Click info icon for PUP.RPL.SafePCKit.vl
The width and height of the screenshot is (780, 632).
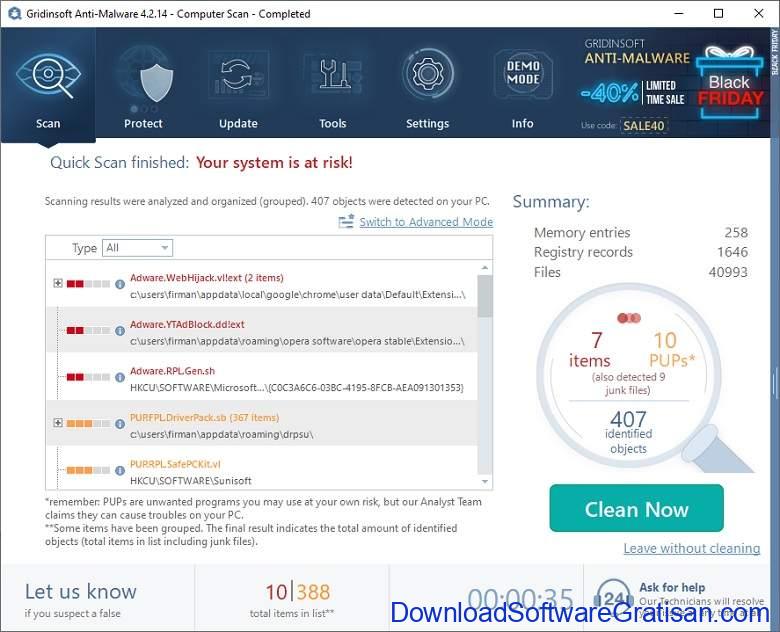pos(120,470)
